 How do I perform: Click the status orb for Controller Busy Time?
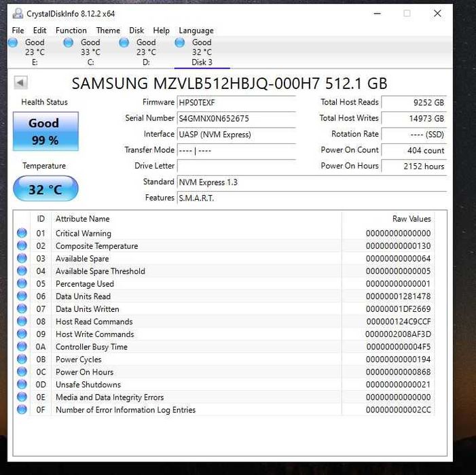pos(22,347)
